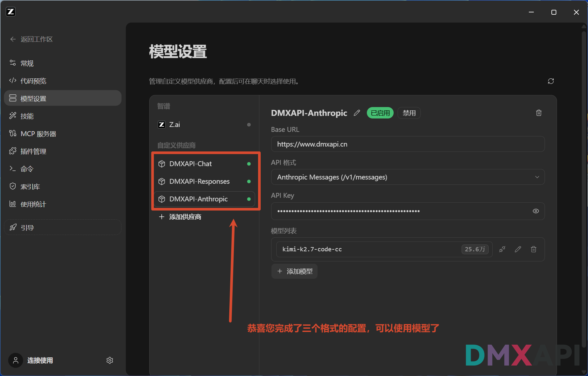
Task: Click the Z app logo in title bar
Action: tap(11, 12)
